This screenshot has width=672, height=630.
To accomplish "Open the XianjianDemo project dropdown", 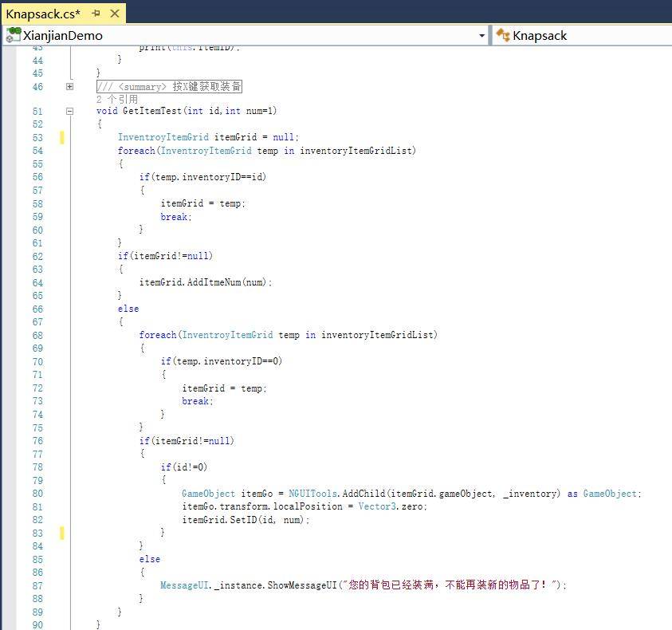I will [481, 36].
